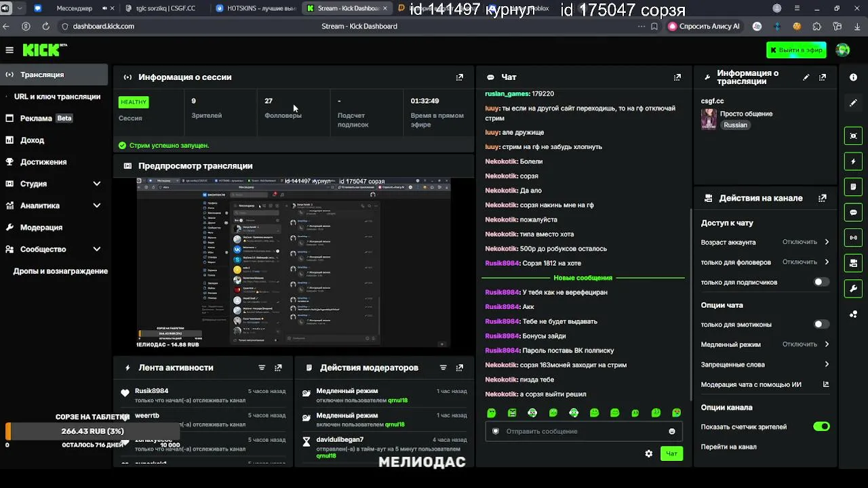Click Отключить for Возраст аккаунта
The height and width of the screenshot is (488, 868).
tap(800, 242)
